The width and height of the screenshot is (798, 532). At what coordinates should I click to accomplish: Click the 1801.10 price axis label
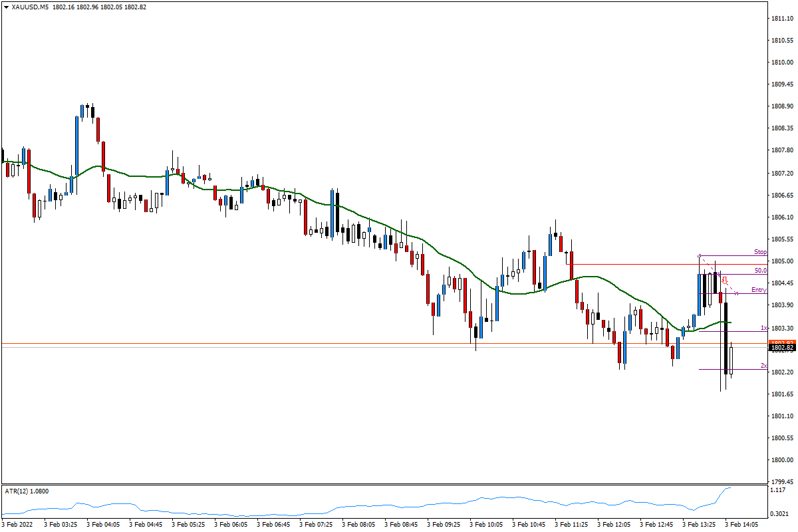click(782, 416)
